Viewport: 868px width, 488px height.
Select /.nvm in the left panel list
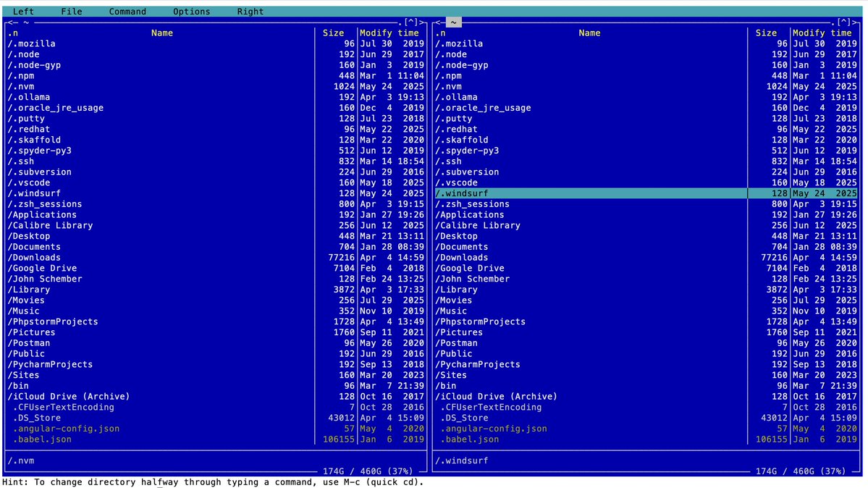point(216,86)
